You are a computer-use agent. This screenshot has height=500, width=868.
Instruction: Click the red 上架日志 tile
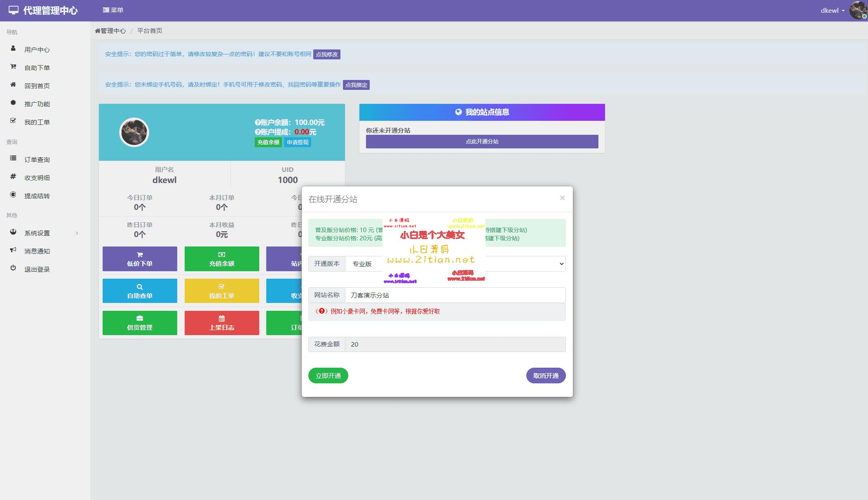222,323
